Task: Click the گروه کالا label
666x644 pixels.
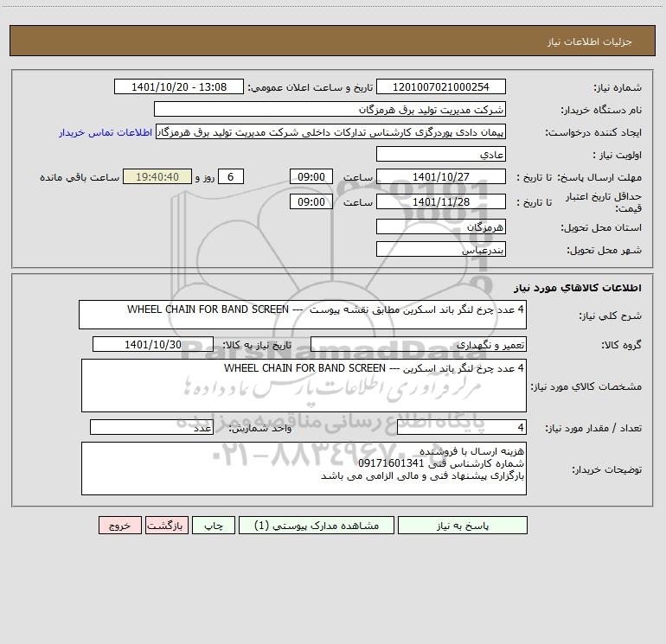Action: [x=622, y=346]
